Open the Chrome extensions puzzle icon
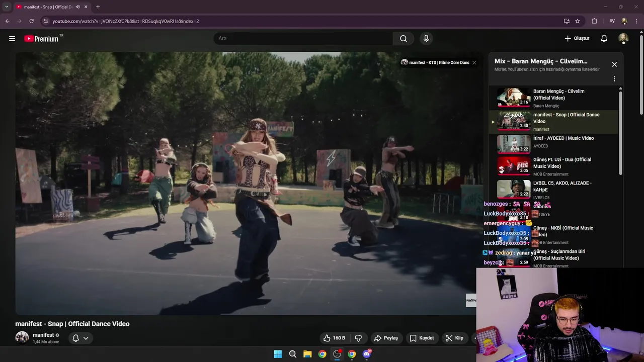 pyautogui.click(x=595, y=21)
